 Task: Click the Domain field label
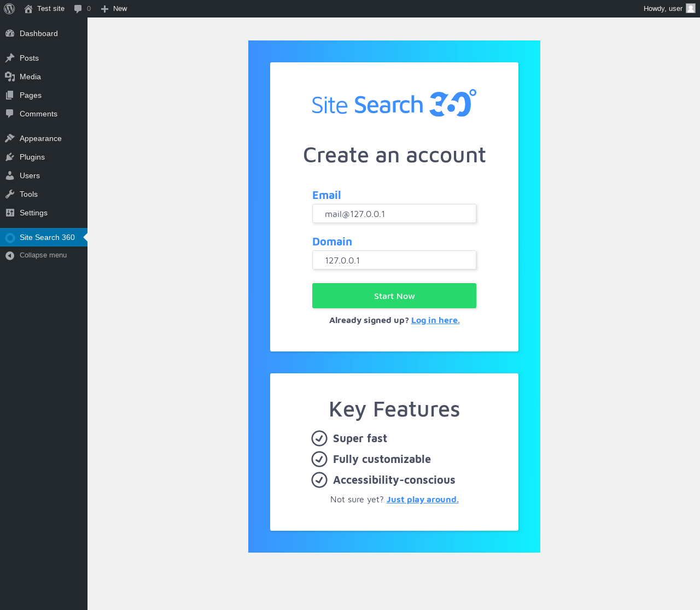coord(332,242)
